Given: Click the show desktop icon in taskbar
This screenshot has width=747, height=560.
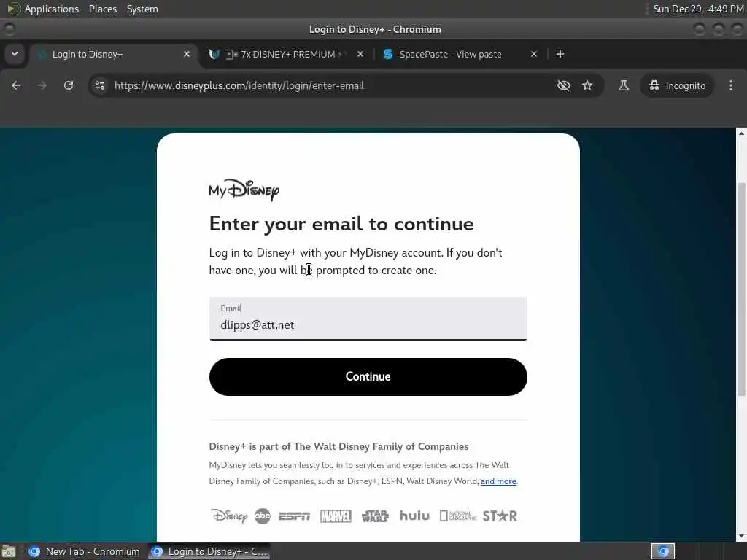Looking at the screenshot, I should [x=9, y=551].
